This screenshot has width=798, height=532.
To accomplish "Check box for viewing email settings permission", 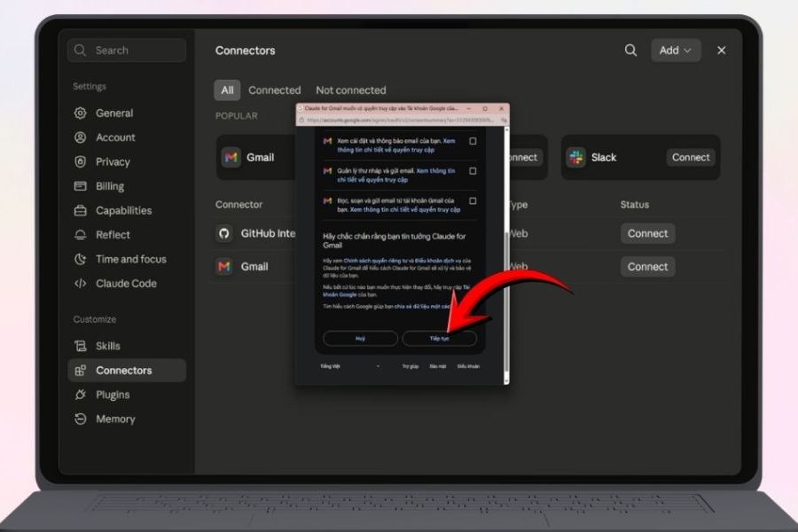I will tap(473, 141).
